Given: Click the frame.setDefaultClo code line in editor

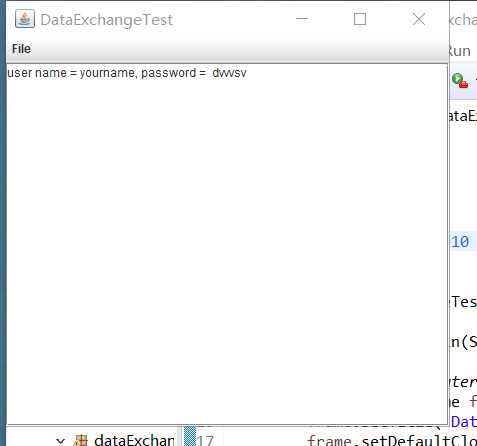Looking at the screenshot, I should pos(392,440).
